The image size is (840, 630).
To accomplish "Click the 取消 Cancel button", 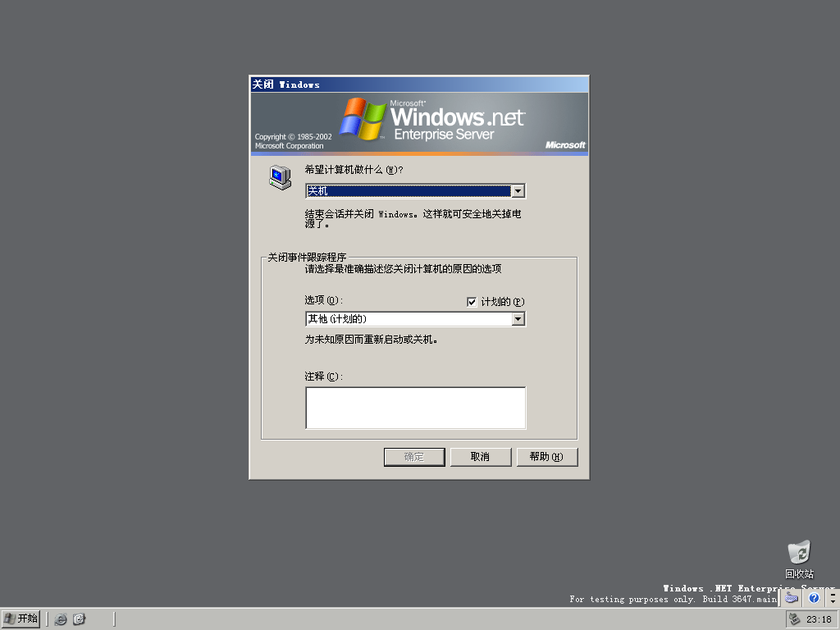I will point(481,457).
